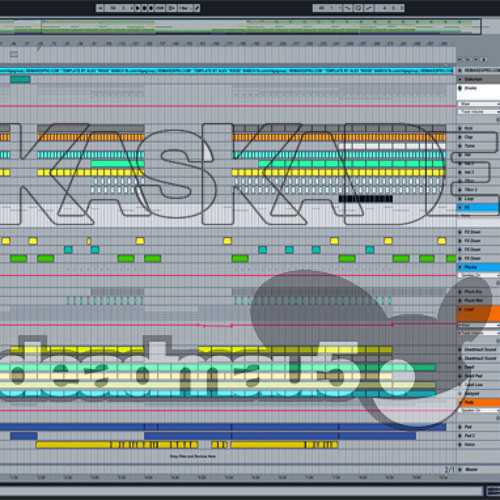Click the rightmost breakpoint on the Lead automation line
Image resolution: width=500 pixels, height=500 pixels.
click(393, 324)
